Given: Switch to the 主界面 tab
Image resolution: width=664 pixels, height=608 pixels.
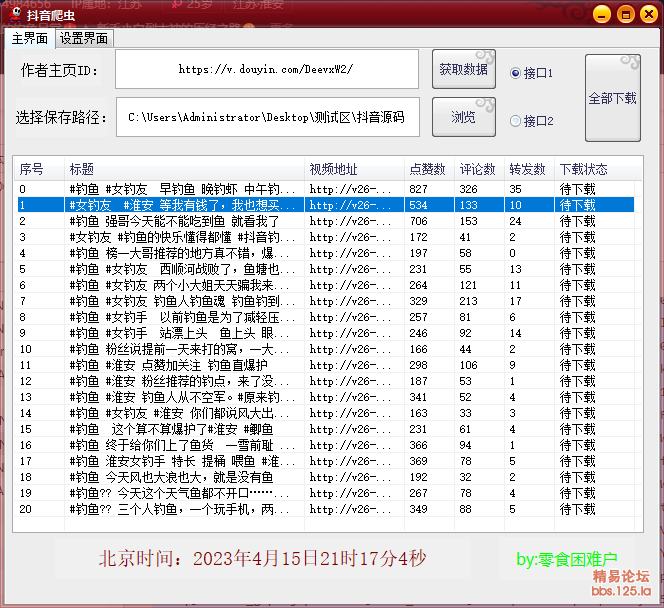Looking at the screenshot, I should click(30, 39).
